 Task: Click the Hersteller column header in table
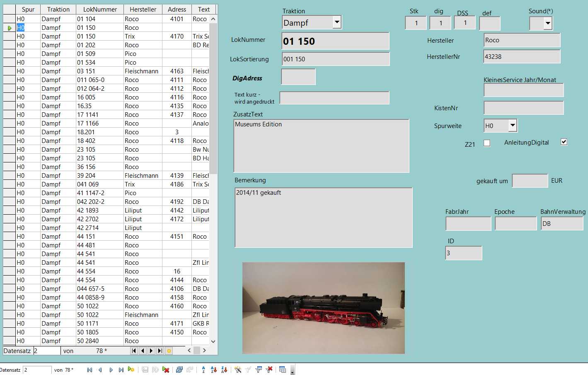tap(143, 9)
